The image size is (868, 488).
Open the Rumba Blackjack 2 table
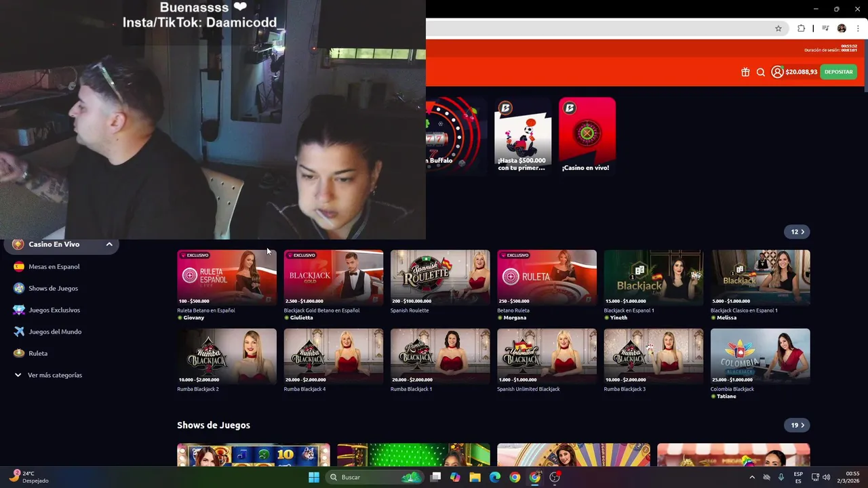point(226,357)
